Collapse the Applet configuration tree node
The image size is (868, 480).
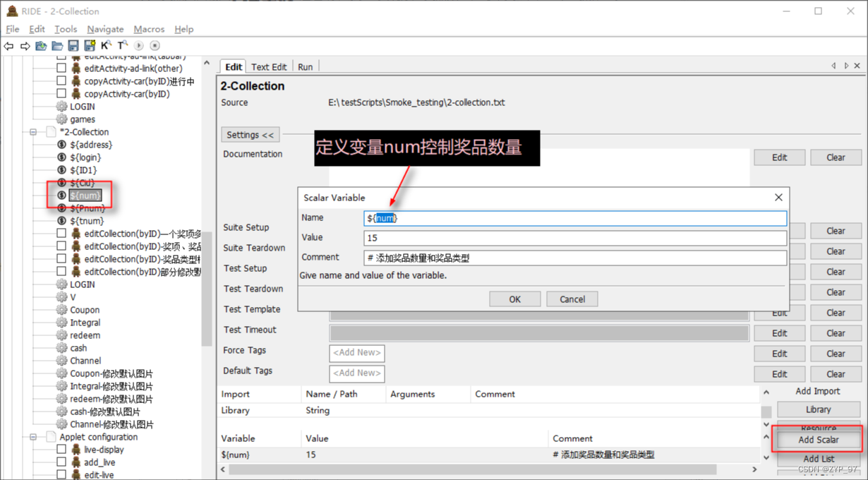pos(33,437)
